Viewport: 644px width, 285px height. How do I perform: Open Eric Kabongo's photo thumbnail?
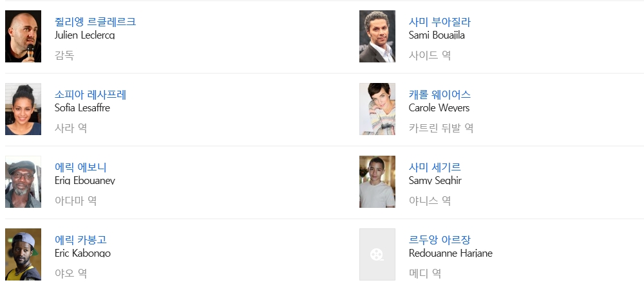pyautogui.click(x=23, y=255)
